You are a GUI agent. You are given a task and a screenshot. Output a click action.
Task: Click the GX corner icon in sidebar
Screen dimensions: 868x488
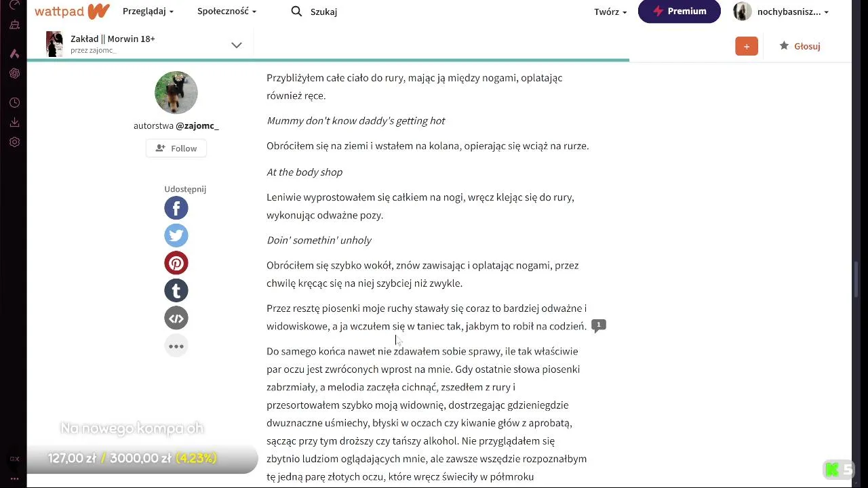(14, 459)
